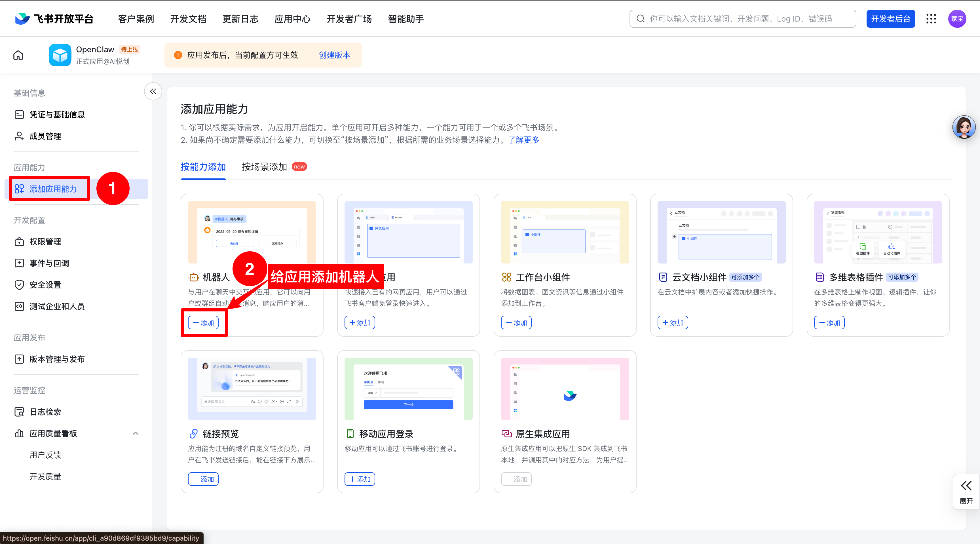The width and height of the screenshot is (980, 544).
Task: Click the 移动应用登录 preview thumbnail
Action: 408,389
